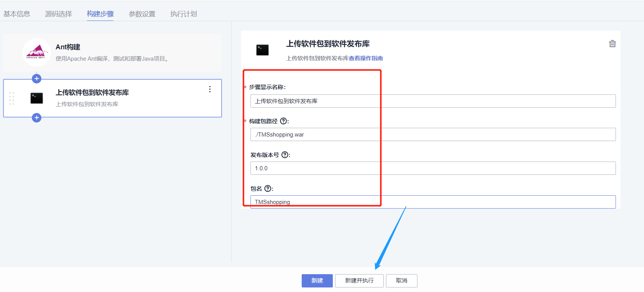The width and height of the screenshot is (644, 292).
Task: Click the 上传软件包到软件发布库 heading in detail panel
Action: [x=328, y=44]
